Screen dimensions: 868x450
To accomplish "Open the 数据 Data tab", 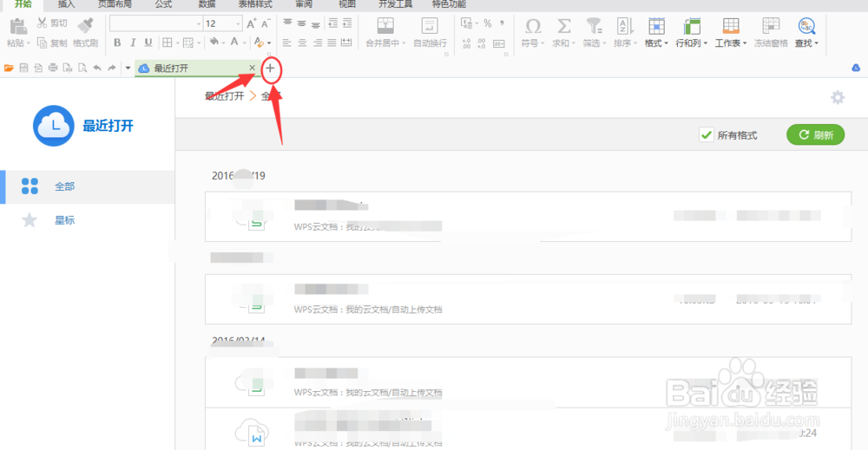I will point(207,3).
